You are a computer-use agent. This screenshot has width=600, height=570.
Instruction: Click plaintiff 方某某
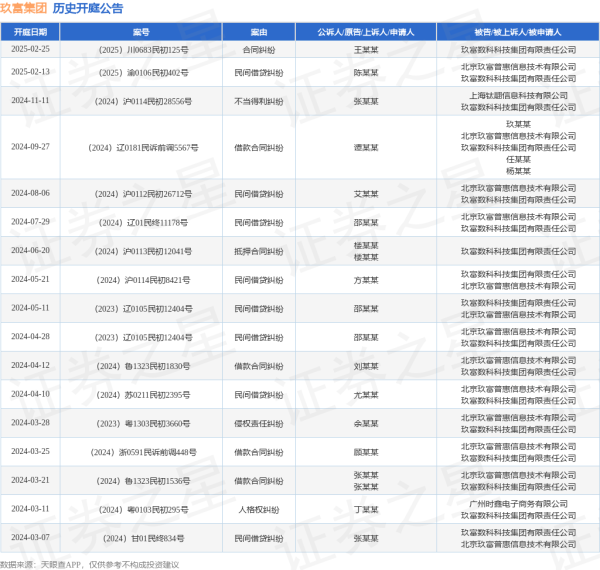coord(366,280)
